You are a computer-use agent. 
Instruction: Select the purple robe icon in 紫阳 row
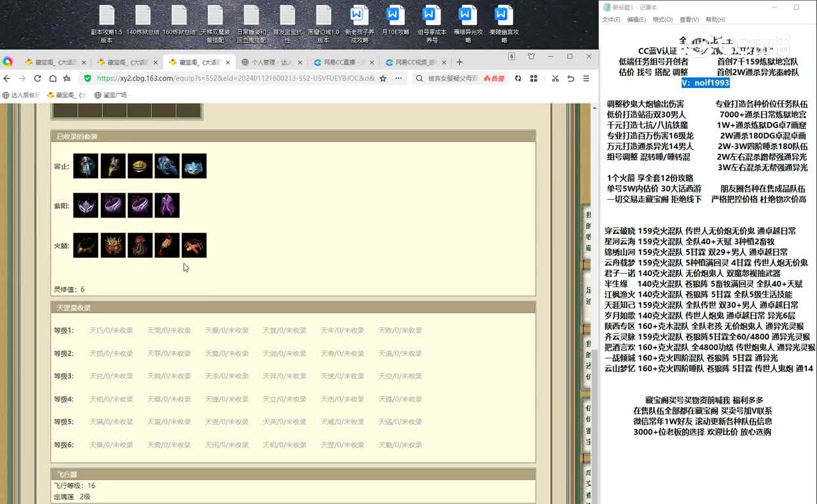click(167, 205)
